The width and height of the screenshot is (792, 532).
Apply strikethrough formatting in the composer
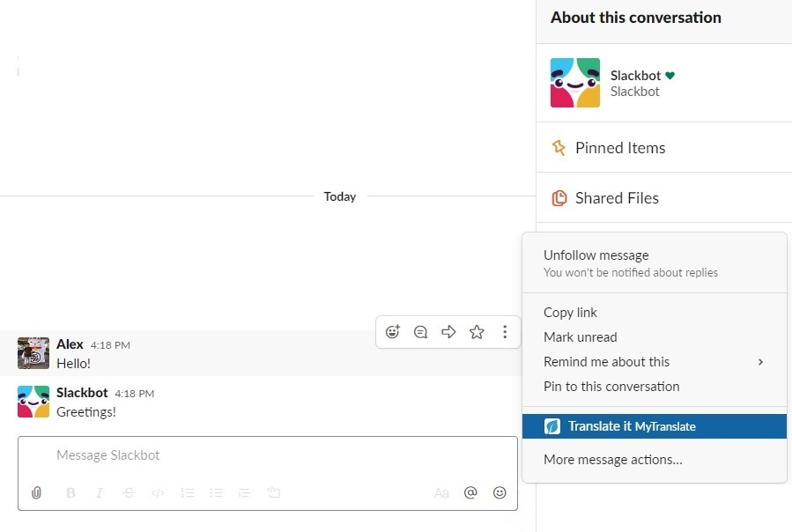pos(129,492)
